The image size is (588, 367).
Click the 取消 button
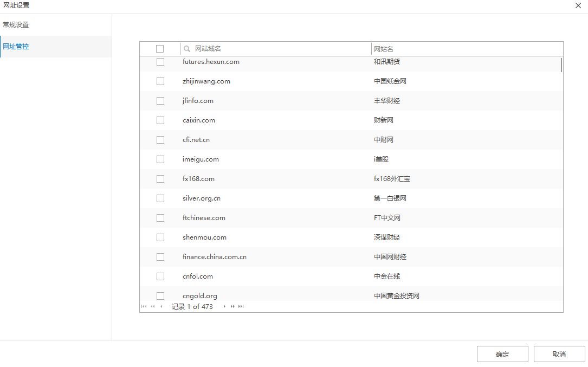coord(559,354)
